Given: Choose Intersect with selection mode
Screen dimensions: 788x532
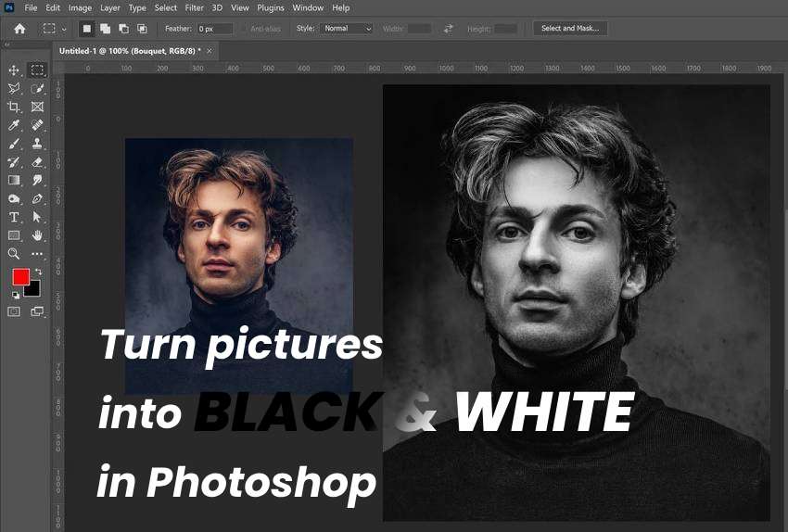Looking at the screenshot, I should point(142,29).
